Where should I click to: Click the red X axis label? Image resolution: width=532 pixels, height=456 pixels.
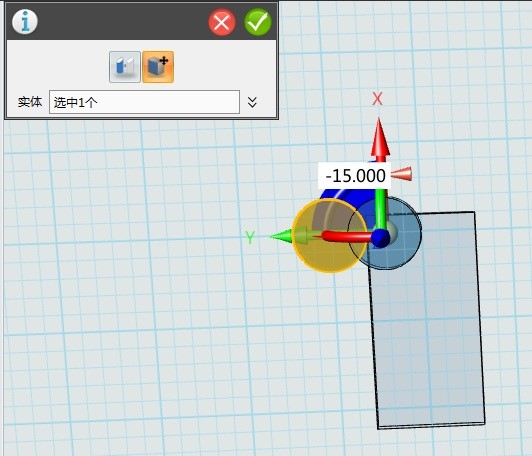pyautogui.click(x=377, y=99)
